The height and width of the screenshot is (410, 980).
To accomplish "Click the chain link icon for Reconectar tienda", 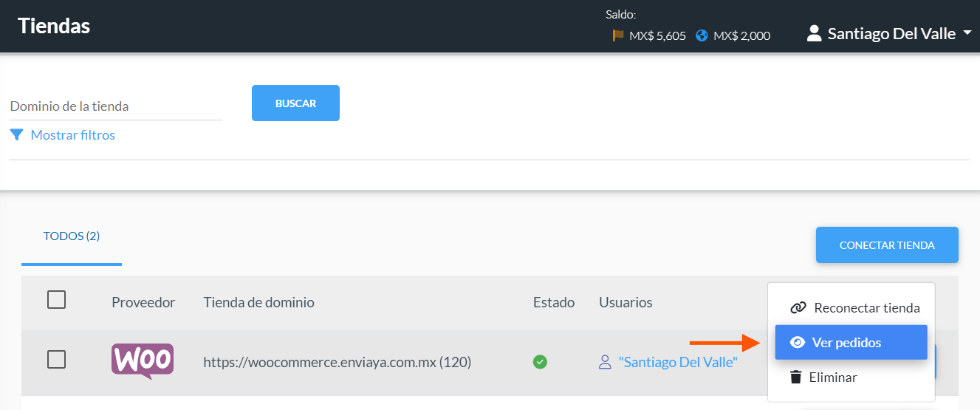I will click(x=798, y=308).
